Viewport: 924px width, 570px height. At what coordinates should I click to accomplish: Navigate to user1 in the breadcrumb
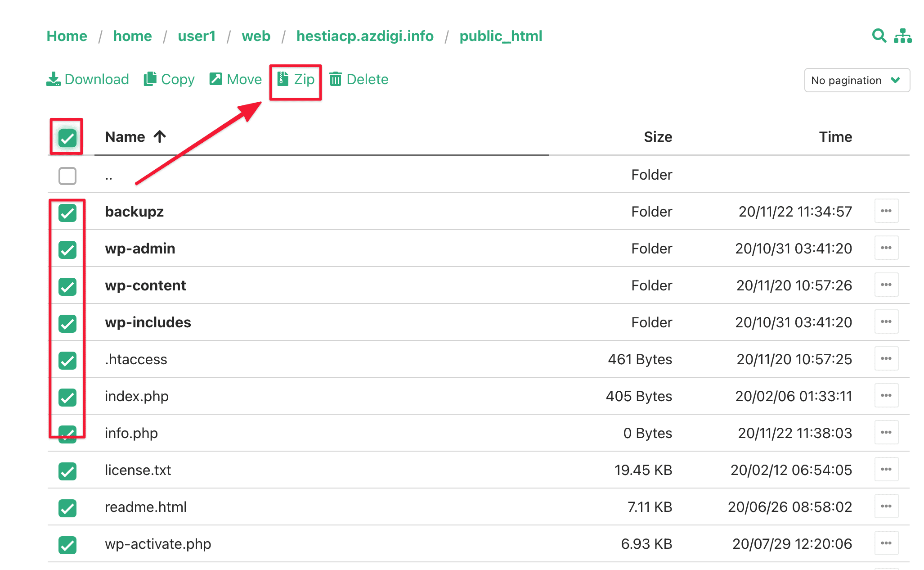tap(197, 36)
